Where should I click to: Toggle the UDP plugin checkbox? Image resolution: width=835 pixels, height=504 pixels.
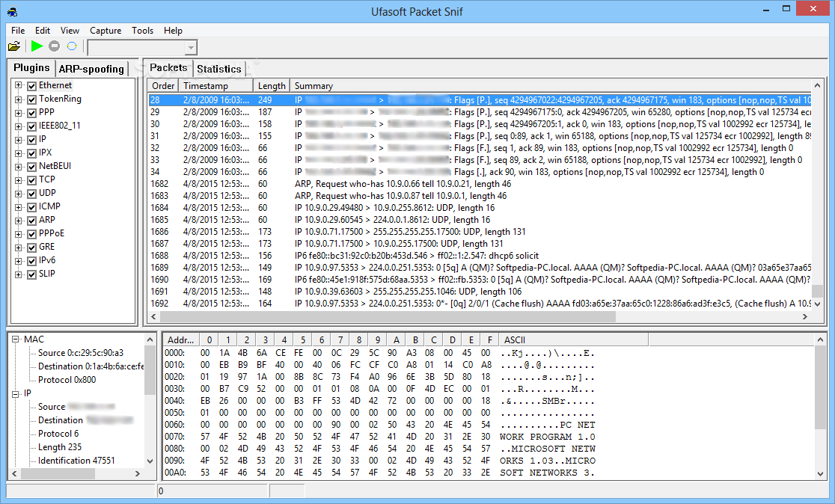[32, 194]
